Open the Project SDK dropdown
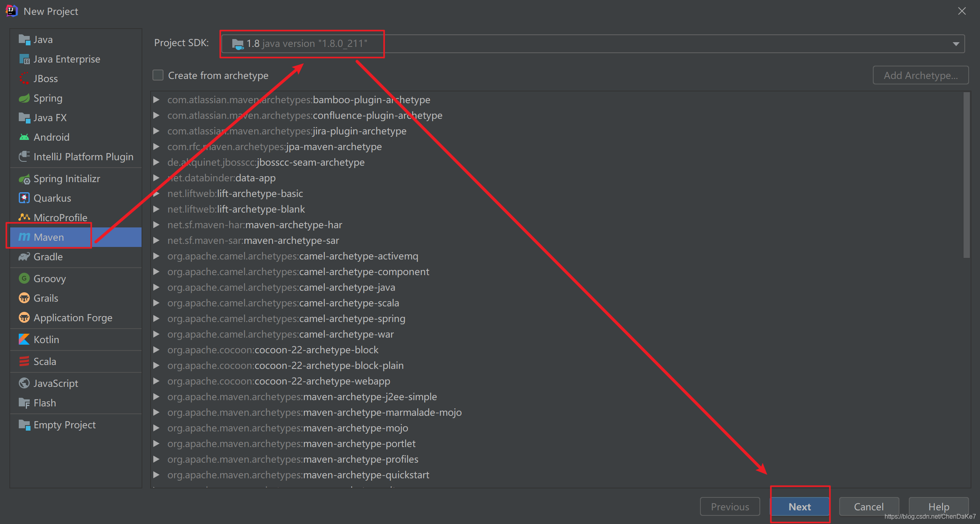The height and width of the screenshot is (524, 980). (955, 44)
